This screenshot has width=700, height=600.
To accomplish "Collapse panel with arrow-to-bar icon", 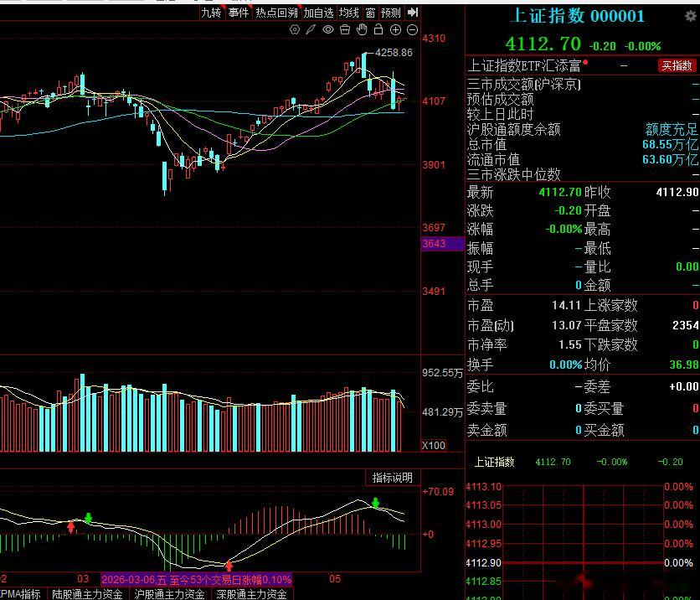I will 413,13.
